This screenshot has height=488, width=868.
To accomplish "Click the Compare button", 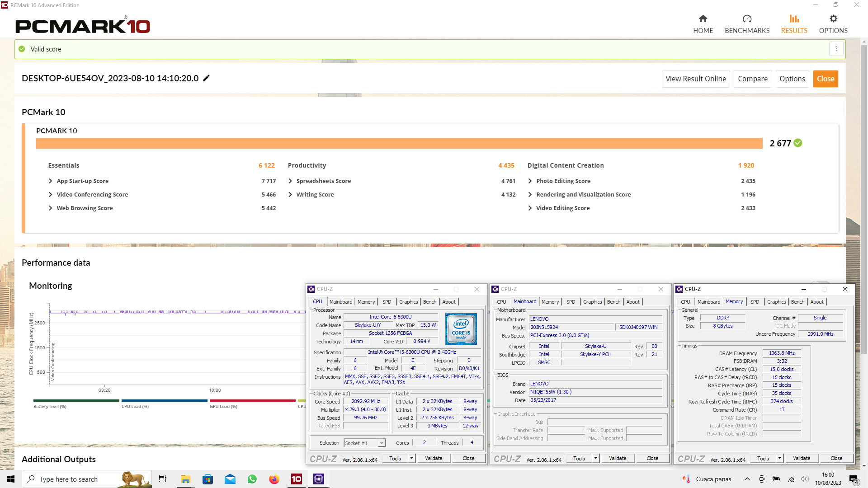I will (x=753, y=79).
